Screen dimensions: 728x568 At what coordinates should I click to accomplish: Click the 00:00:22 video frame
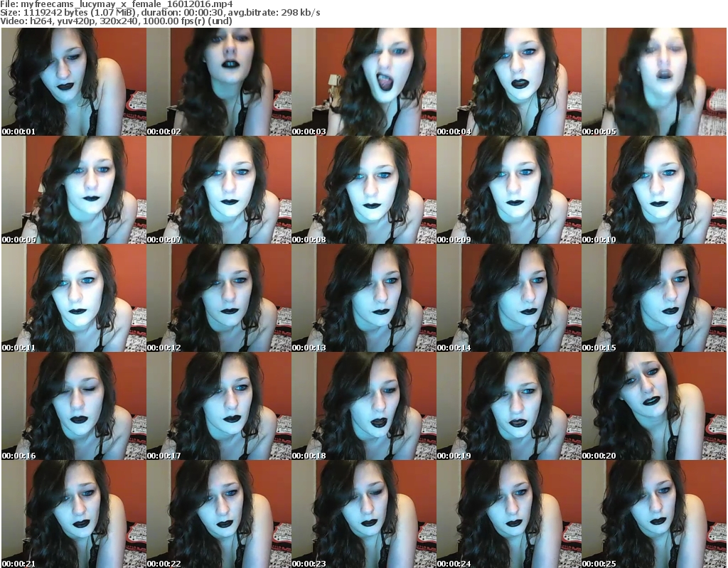coord(219,514)
